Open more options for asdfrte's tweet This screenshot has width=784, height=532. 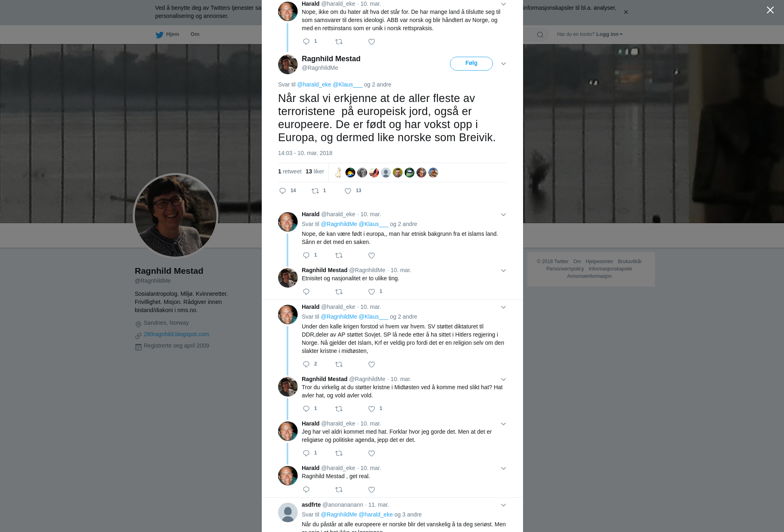(503, 505)
